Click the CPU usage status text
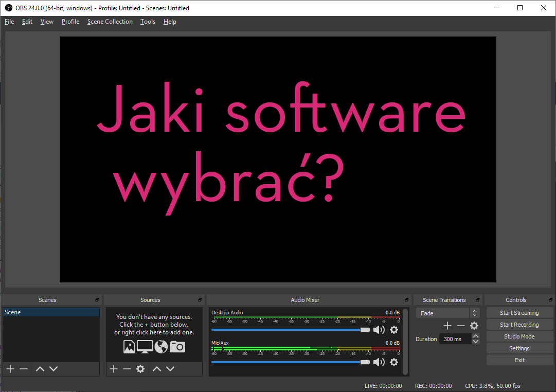 coord(493,386)
